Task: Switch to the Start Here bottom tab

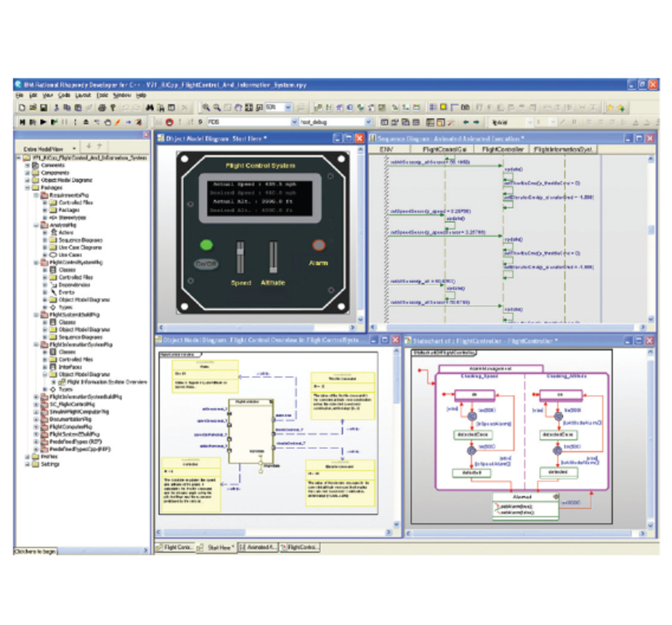Action: click(216, 547)
